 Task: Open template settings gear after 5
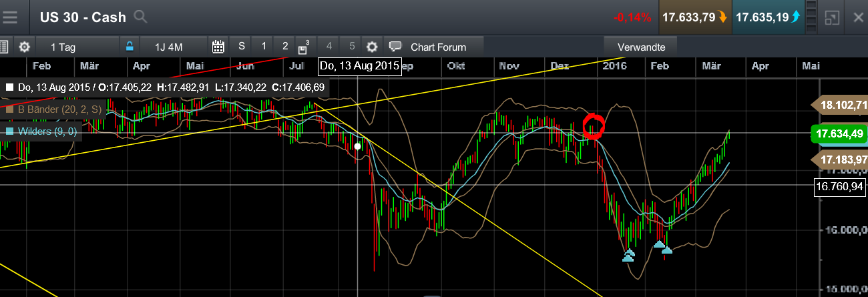click(372, 47)
